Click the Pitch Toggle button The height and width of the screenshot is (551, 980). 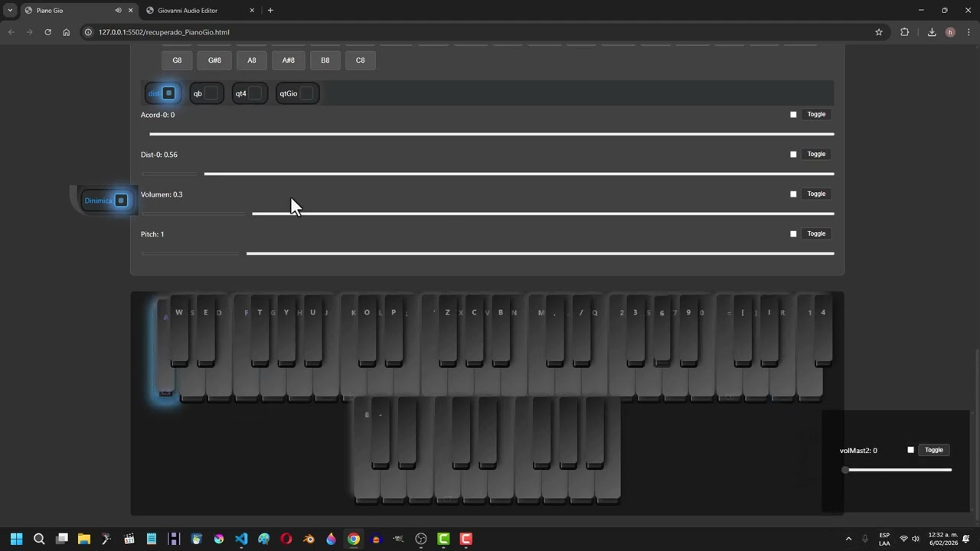817,233
